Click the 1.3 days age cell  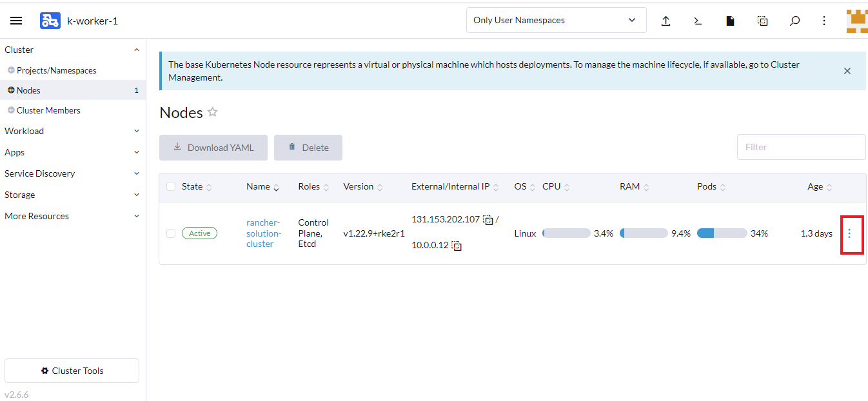point(816,233)
